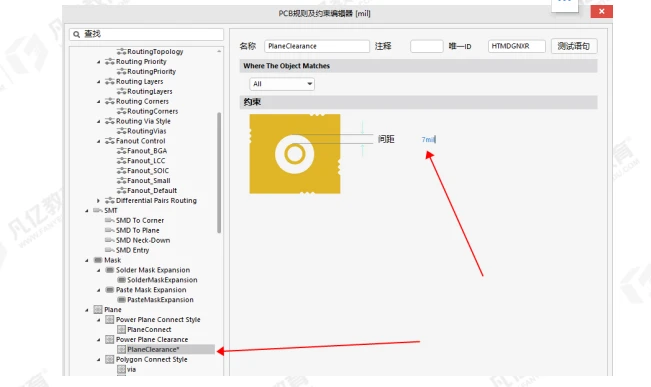Expand the Differential Pairs Routing node
The height and width of the screenshot is (387, 651).
(x=99, y=201)
